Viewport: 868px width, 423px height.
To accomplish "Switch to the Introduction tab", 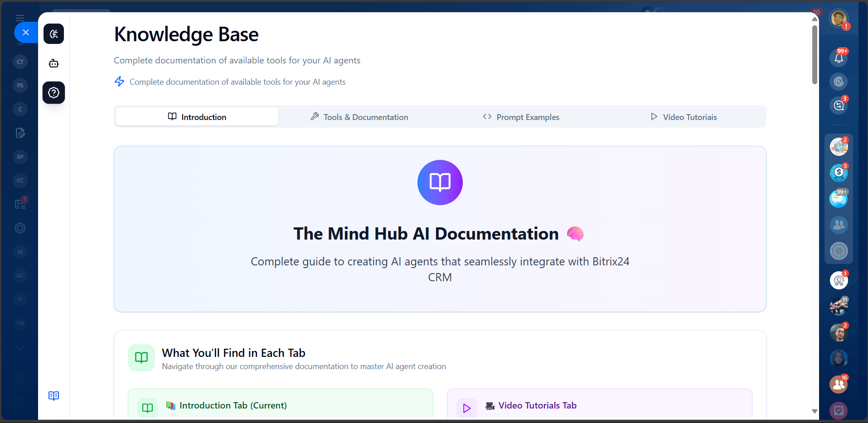I will [x=197, y=117].
